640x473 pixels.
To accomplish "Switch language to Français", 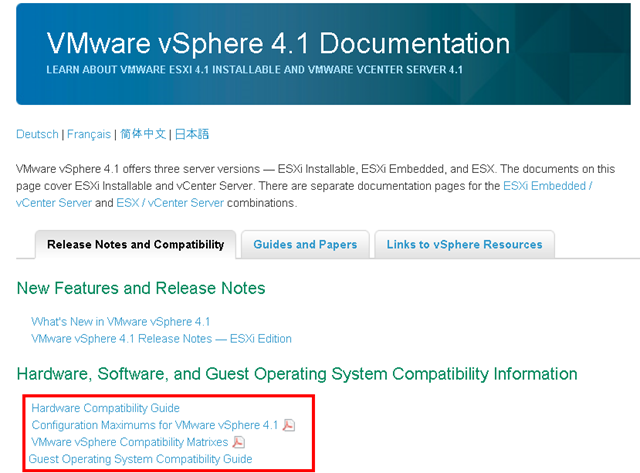I will coord(89,134).
